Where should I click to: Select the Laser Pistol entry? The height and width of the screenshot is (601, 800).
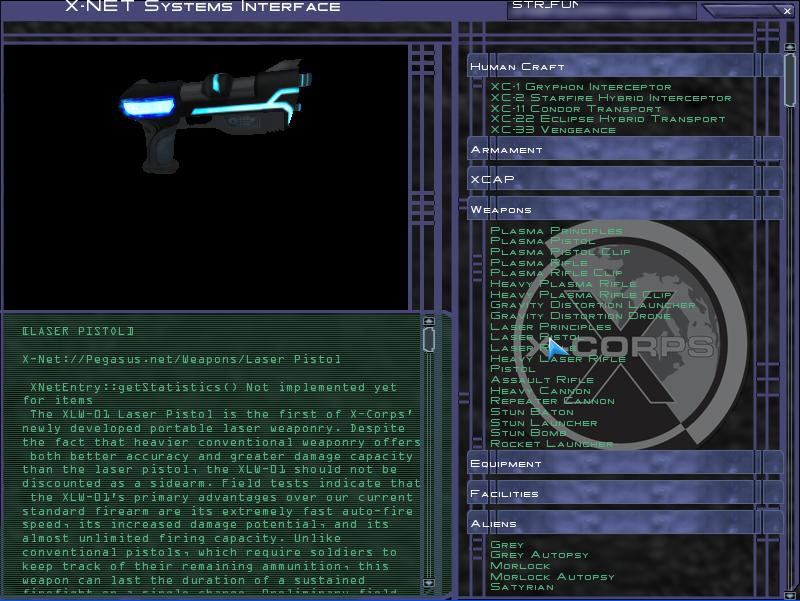(536, 337)
